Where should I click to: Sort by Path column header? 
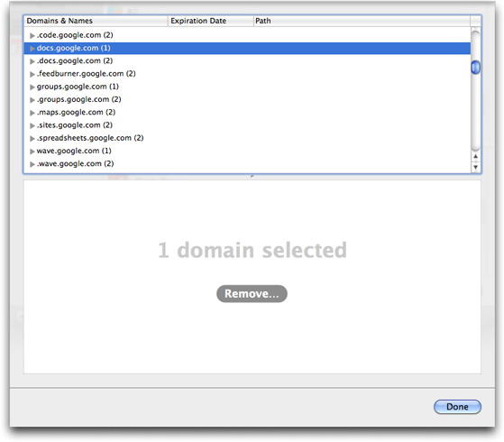coord(362,21)
